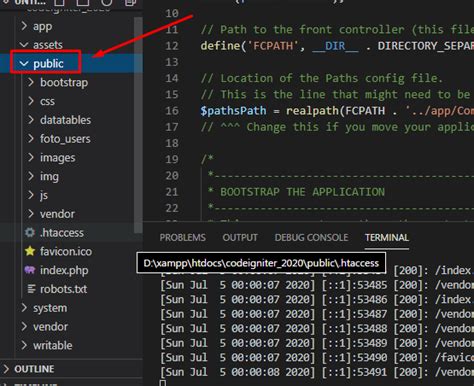Select the vendor folder below system
This screenshot has height=386, width=474.
[x=50, y=326]
